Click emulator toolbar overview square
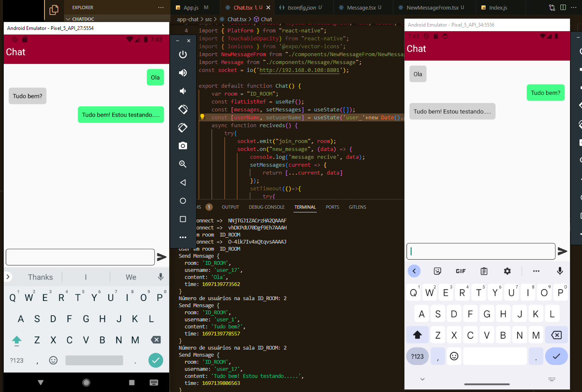The width and height of the screenshot is (582, 392). pyautogui.click(x=183, y=219)
